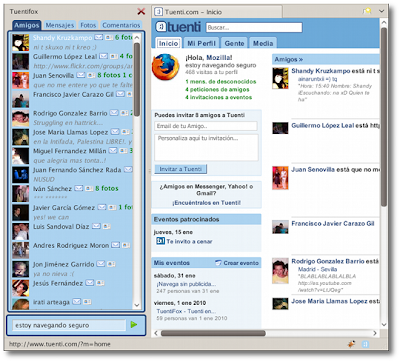400x362 pixels.
Task: Switch to the Mensajes tab
Action: click(60, 25)
